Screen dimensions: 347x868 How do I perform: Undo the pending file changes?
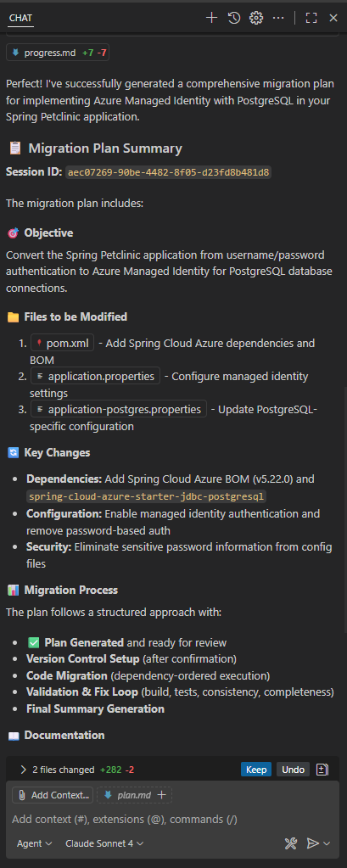[293, 770]
